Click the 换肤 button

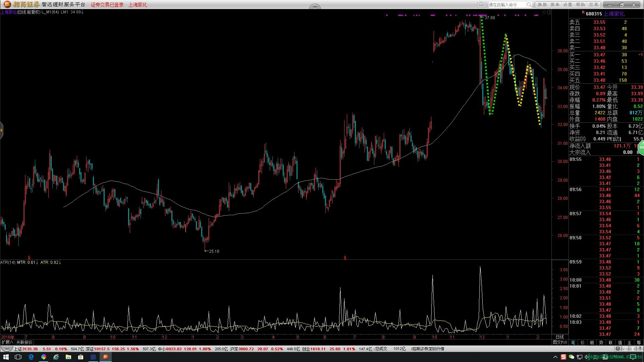pyautogui.click(x=542, y=5)
